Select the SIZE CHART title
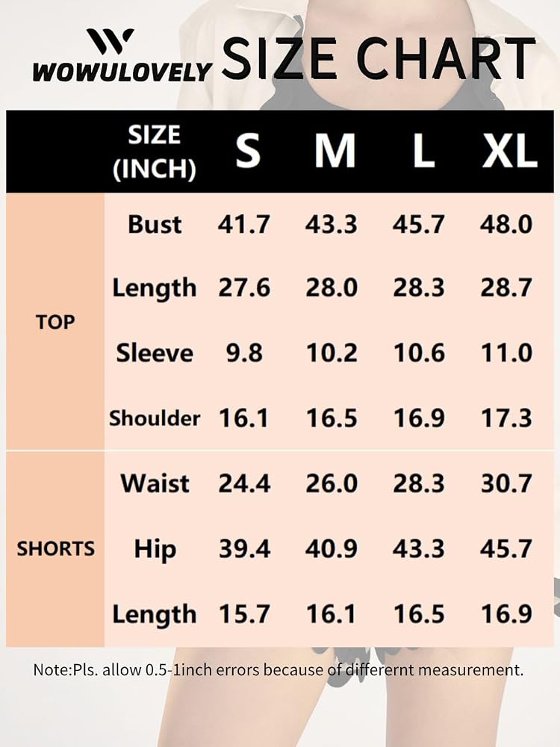Image resolution: width=560 pixels, height=747 pixels. 379,58
